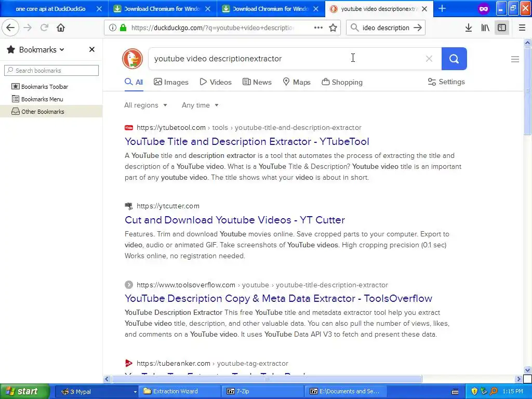532x399 pixels.
Task: Expand the All regions filter
Action: [x=145, y=105]
